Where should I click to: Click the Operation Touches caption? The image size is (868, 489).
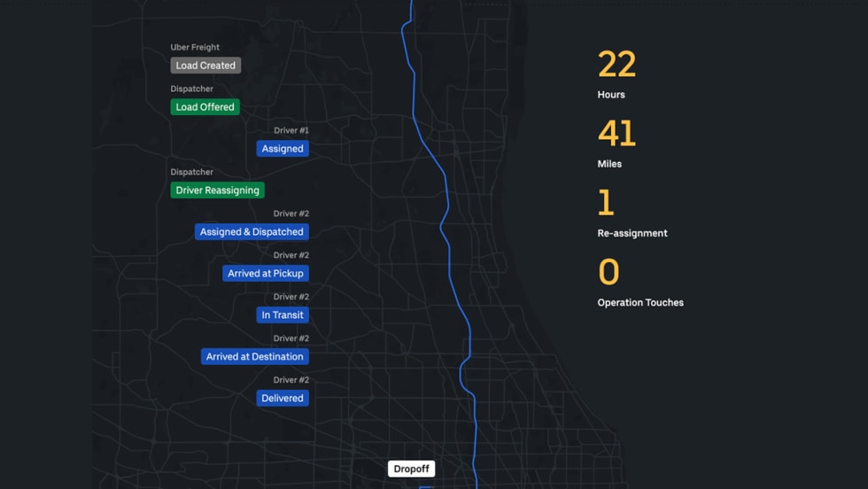[640, 303]
